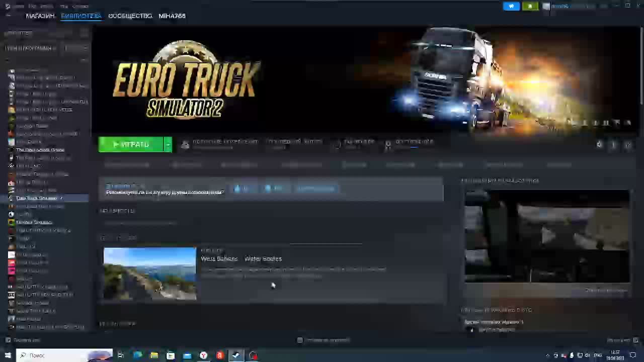Open the West Balkans - Water Bodies article
Screen dimensions: 644x362
(242, 259)
